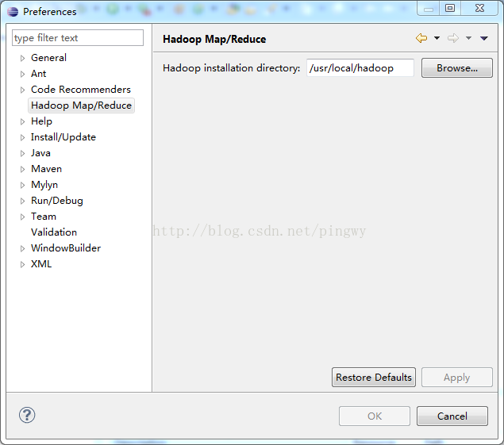Click the type filter text field

tap(78, 38)
